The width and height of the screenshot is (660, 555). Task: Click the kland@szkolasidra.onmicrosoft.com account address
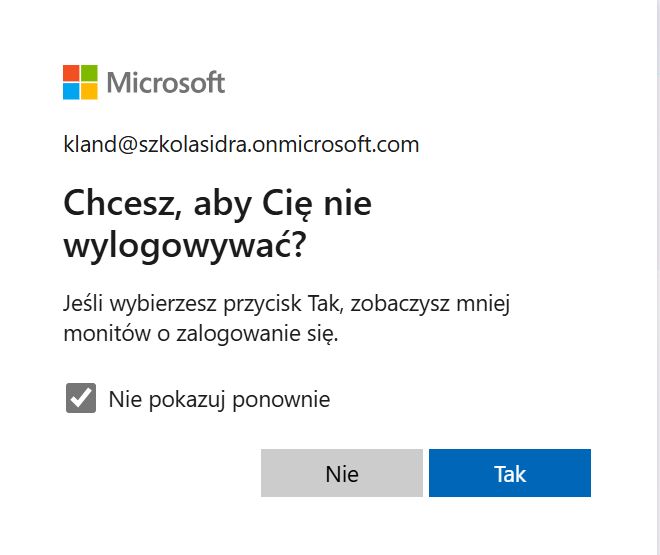click(241, 145)
